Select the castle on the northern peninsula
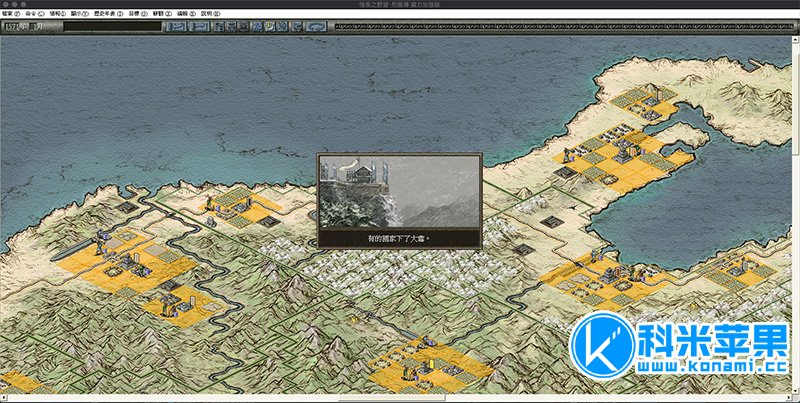The width and height of the screenshot is (800, 403). 651,101
